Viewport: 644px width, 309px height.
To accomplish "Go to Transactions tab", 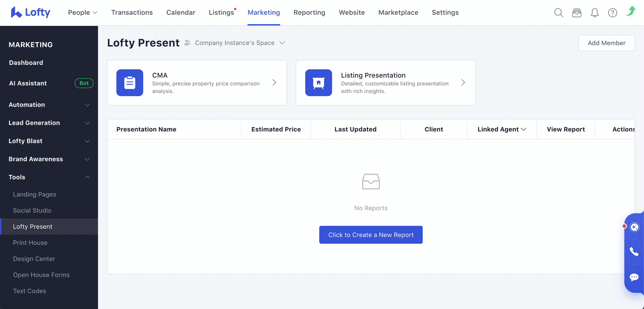I will 132,13.
